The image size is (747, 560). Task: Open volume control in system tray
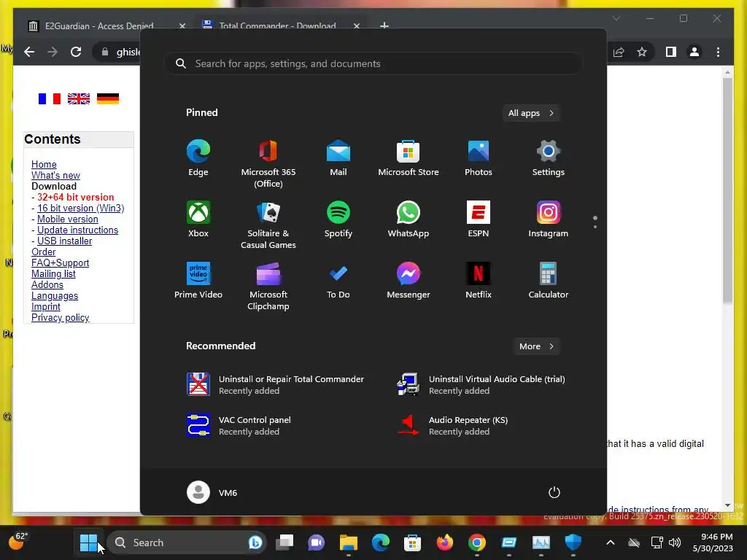pyautogui.click(x=675, y=542)
